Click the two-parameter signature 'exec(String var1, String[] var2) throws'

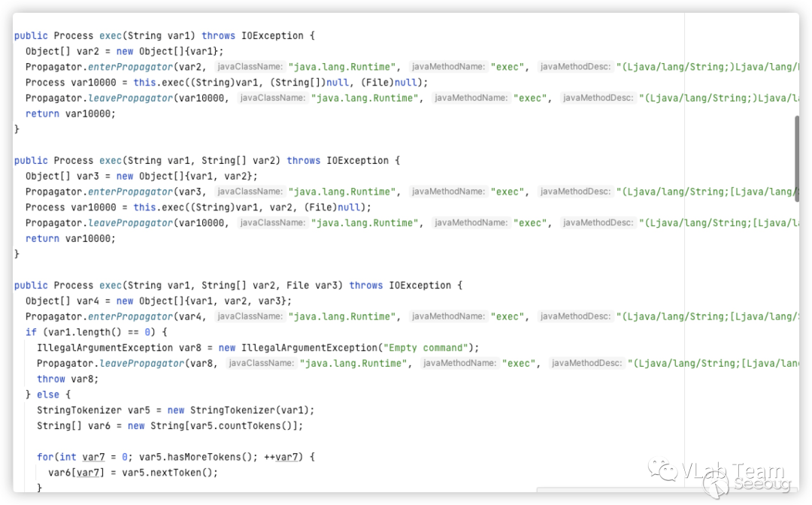[210, 160]
